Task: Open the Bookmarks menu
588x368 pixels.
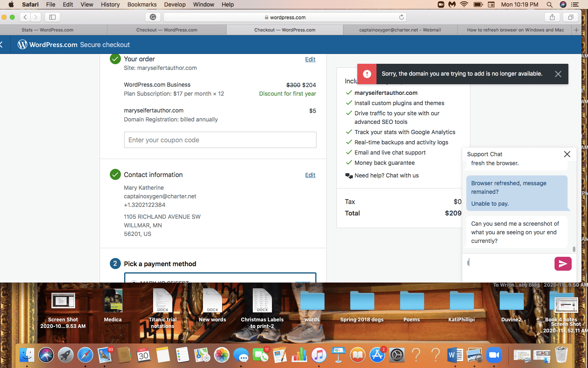Action: tap(142, 4)
